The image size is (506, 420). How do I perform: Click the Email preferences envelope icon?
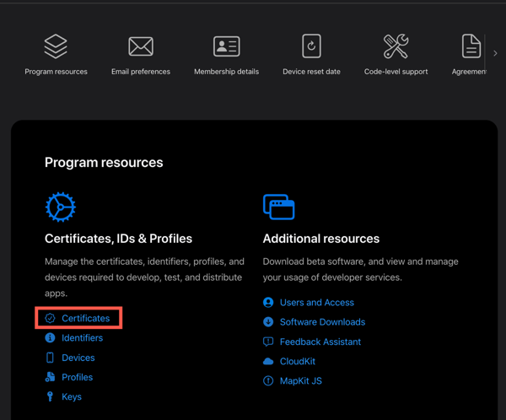click(141, 46)
